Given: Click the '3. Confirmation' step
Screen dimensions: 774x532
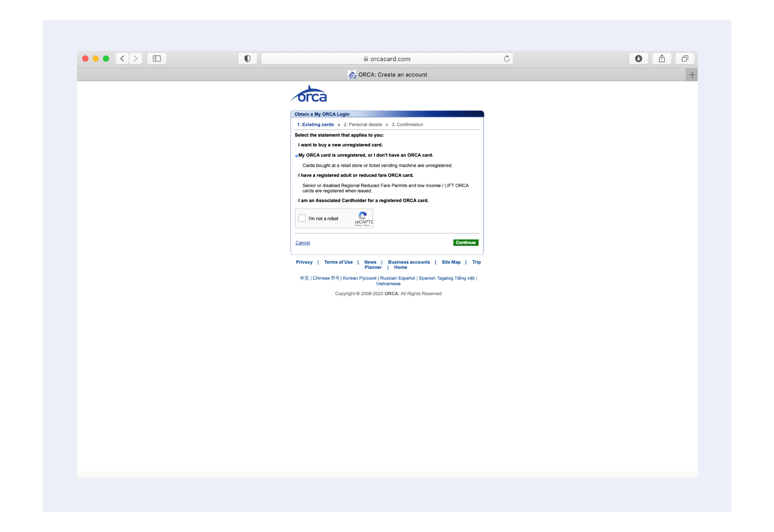Looking at the screenshot, I should pos(408,125).
